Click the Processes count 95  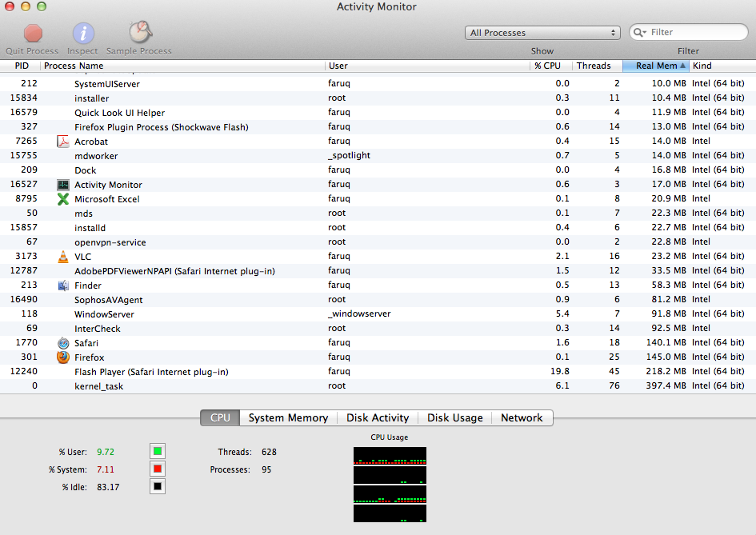266,469
